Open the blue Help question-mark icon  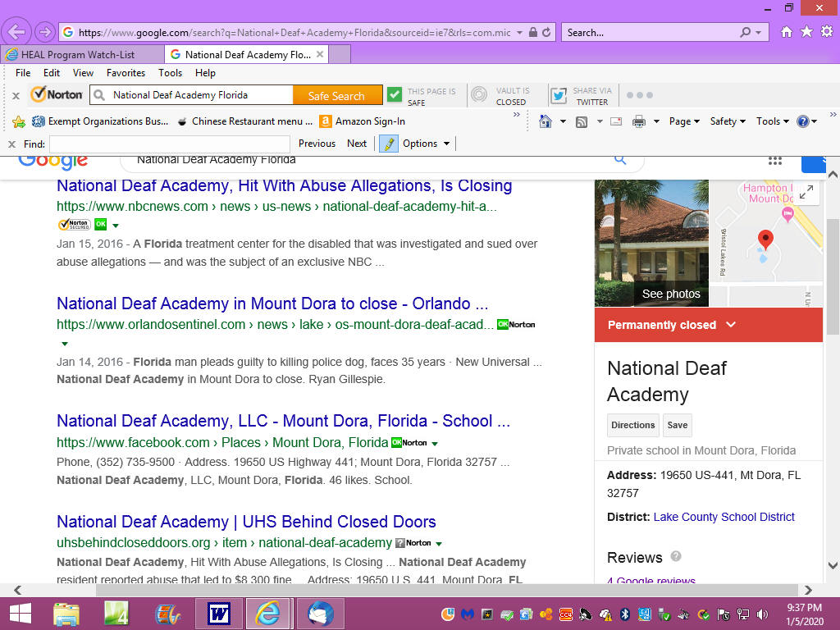click(802, 121)
